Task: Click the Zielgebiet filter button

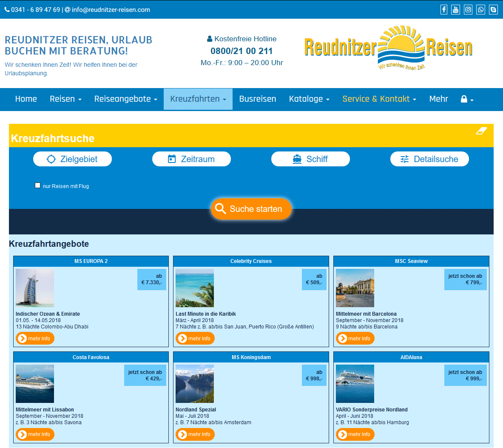Action: click(x=72, y=159)
